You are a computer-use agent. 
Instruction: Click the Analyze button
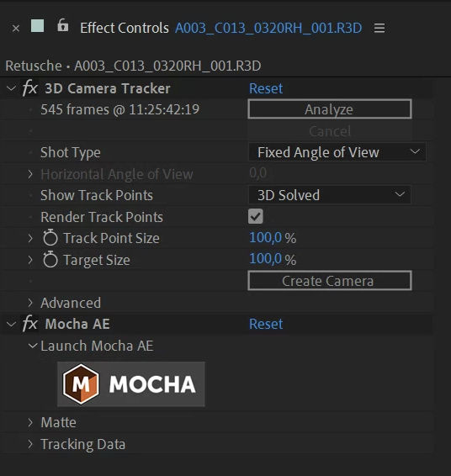pyautogui.click(x=330, y=109)
